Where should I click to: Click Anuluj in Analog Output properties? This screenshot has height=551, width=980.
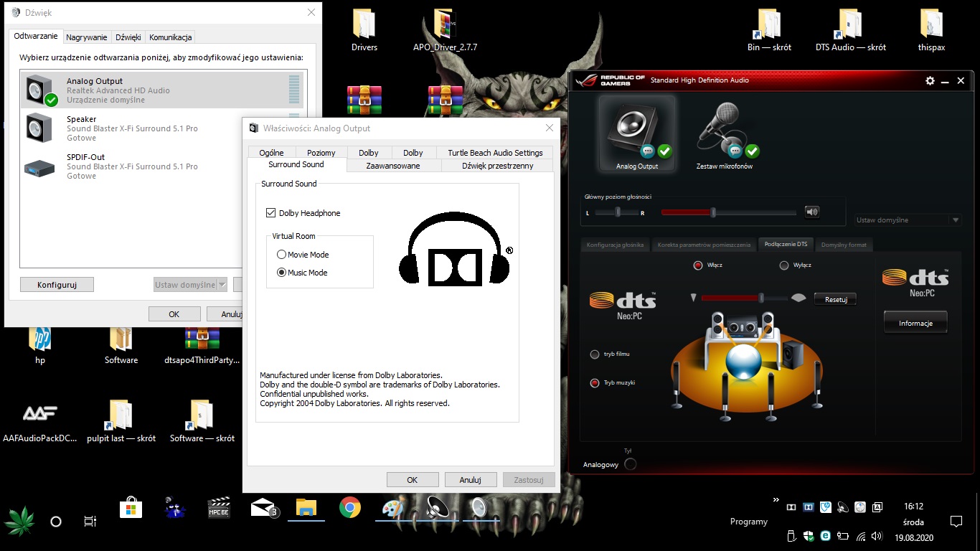point(471,480)
